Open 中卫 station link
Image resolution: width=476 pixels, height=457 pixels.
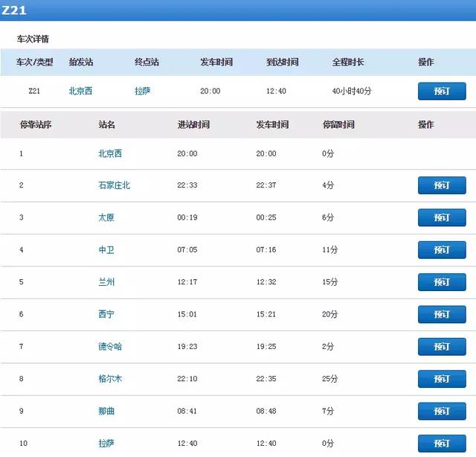(106, 250)
